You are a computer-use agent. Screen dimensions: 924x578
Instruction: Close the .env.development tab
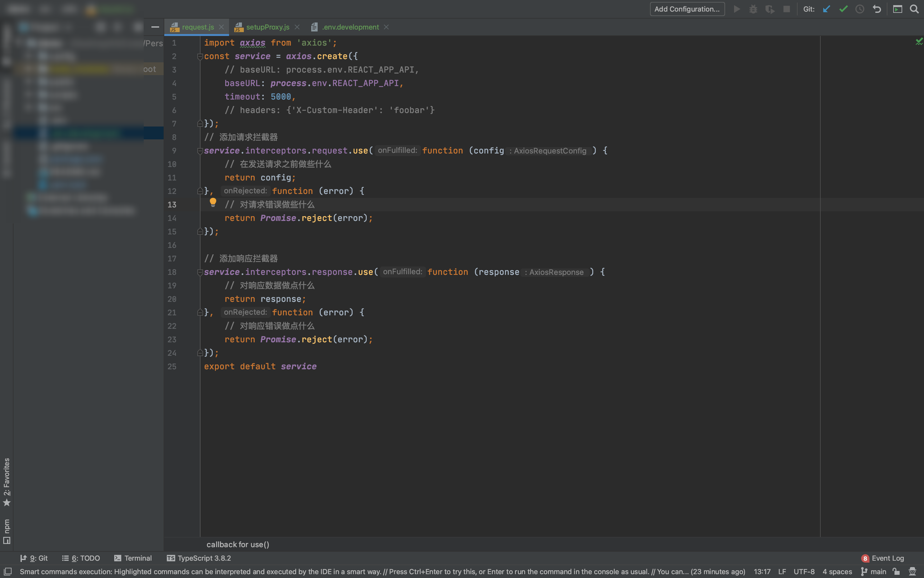386,27
